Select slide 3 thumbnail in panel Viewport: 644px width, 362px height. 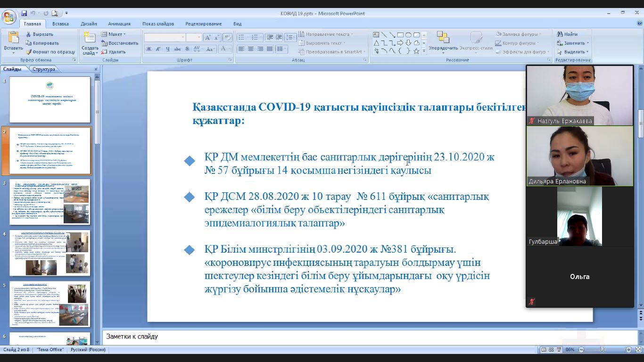[x=50, y=201]
